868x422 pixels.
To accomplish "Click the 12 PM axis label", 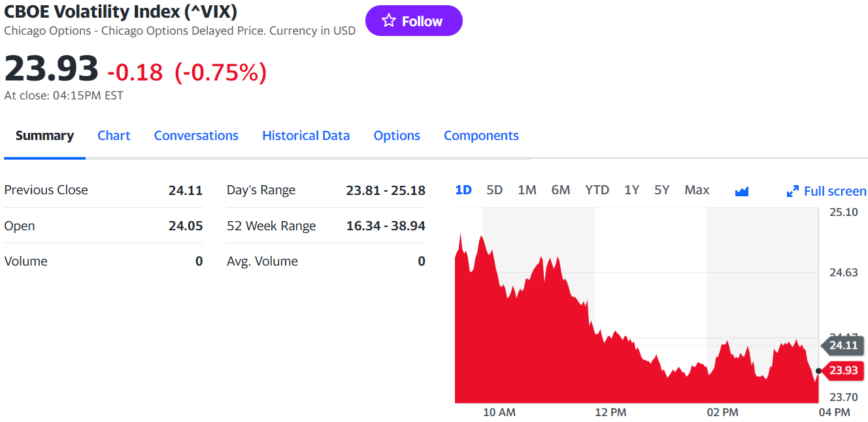I will (x=610, y=412).
